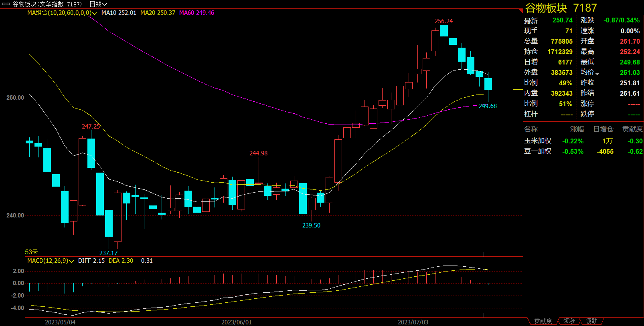The height and width of the screenshot is (326, 644).
Task: Click 豆一加权 日增仓 value -4055
Action: [605, 151]
